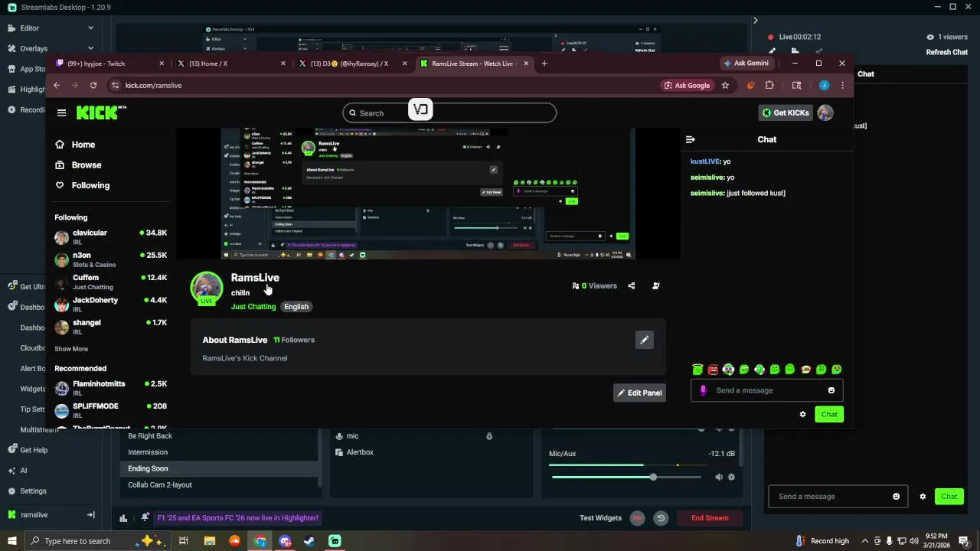Screen dimensions: 980x551
Task: Insert the red angry emote in chat
Action: pyautogui.click(x=713, y=370)
